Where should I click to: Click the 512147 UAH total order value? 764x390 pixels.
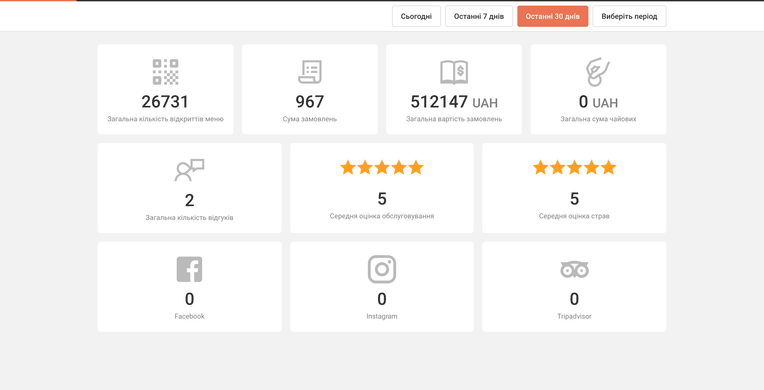(454, 102)
